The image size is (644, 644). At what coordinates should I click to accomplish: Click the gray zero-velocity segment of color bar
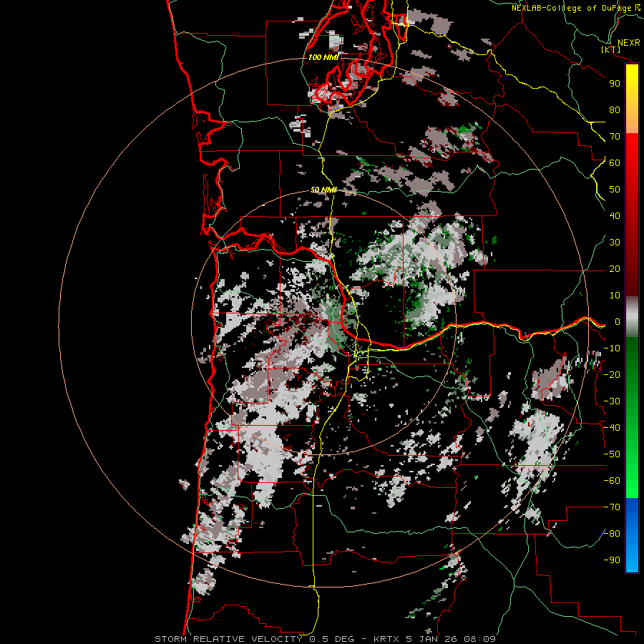[x=632, y=316]
